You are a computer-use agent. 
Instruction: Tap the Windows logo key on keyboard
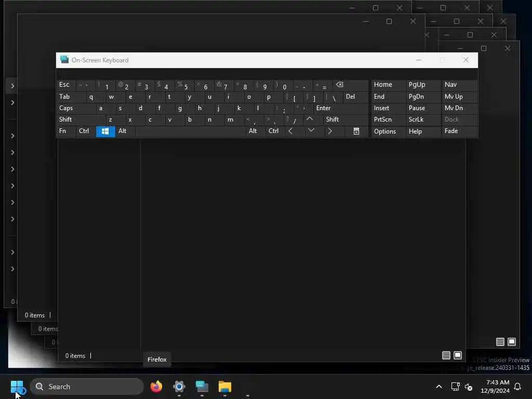tap(105, 131)
